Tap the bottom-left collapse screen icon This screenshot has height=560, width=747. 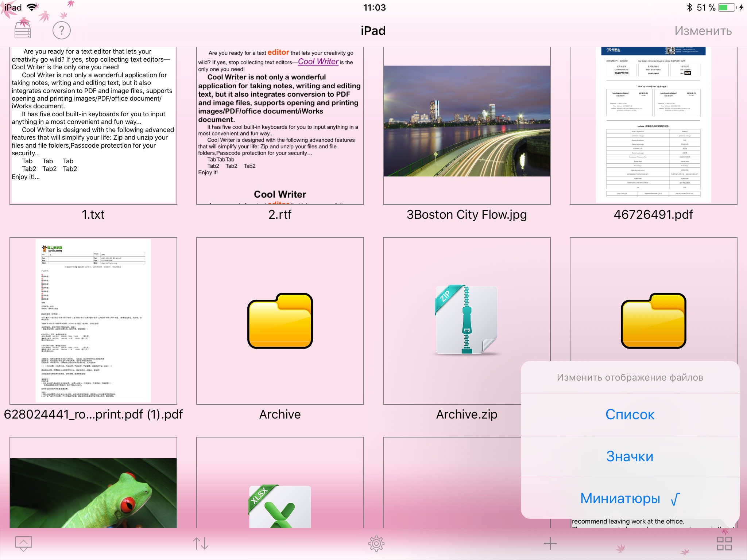(24, 543)
